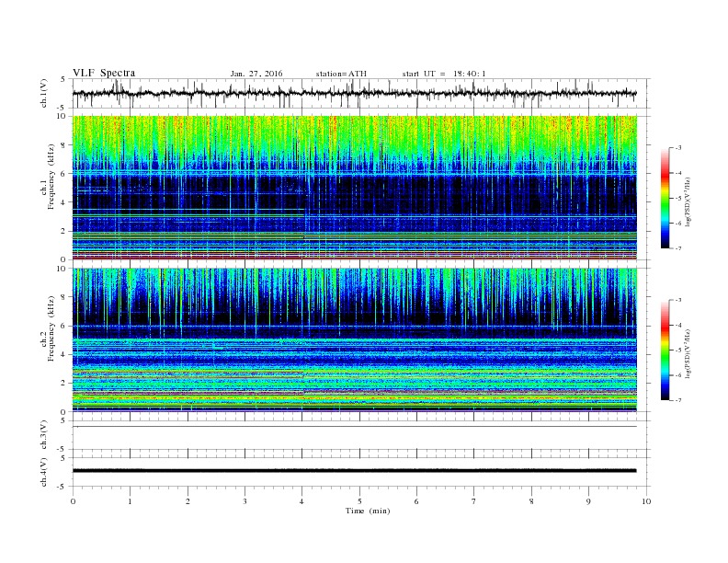
Task: Click the ch.1 voltage waveform trace panel
Action: click(x=361, y=93)
